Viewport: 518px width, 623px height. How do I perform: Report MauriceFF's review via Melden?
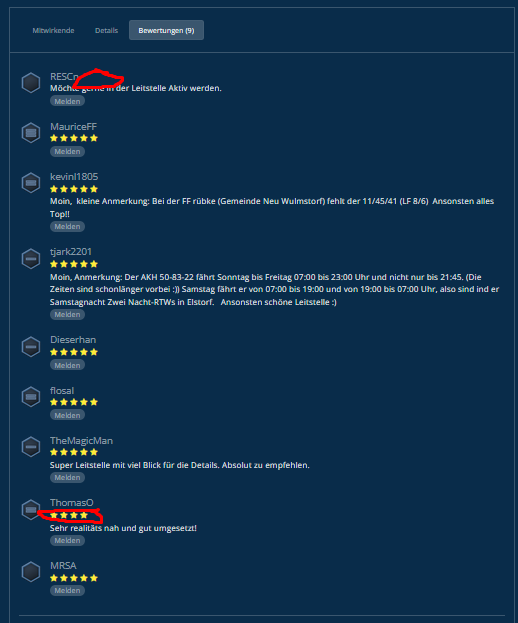67,151
